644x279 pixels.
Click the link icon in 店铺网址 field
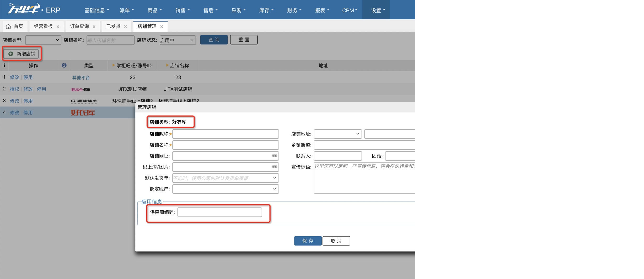click(x=275, y=156)
